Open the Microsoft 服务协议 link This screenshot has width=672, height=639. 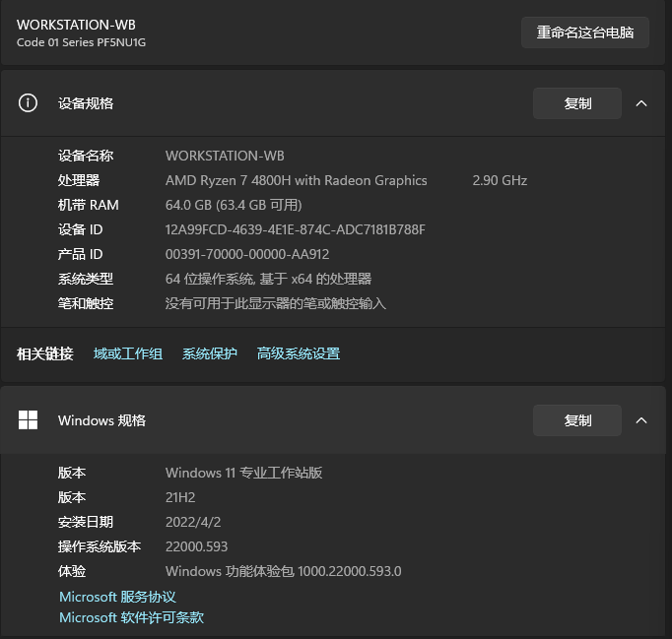pyautogui.click(x=117, y=597)
